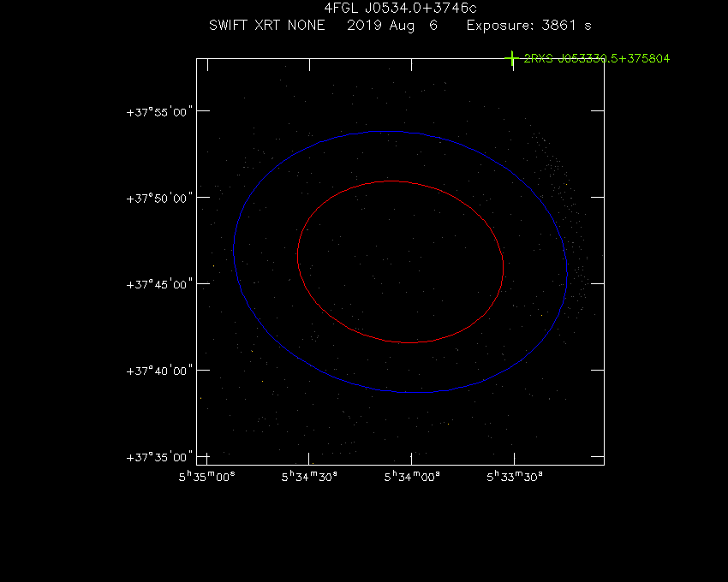Image resolution: width=728 pixels, height=582 pixels.
Task: Click the SWIFT XRT NONE instrument text
Action: click(267, 25)
